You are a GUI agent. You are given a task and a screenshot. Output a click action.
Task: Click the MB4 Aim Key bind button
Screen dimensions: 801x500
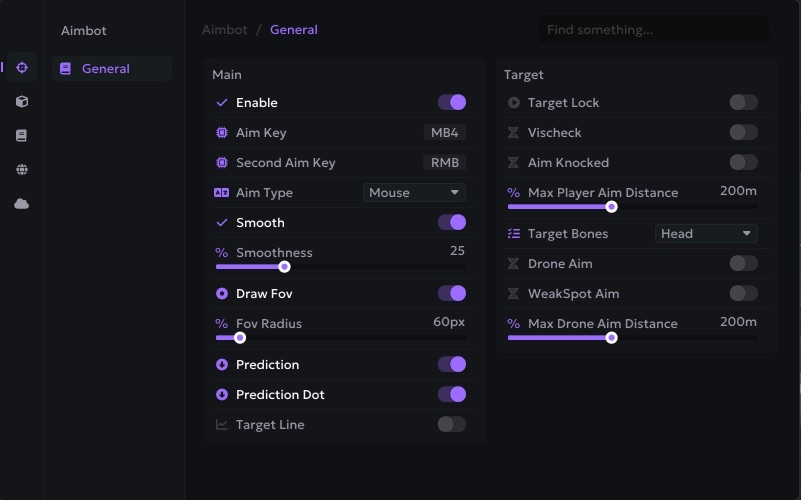pos(444,133)
